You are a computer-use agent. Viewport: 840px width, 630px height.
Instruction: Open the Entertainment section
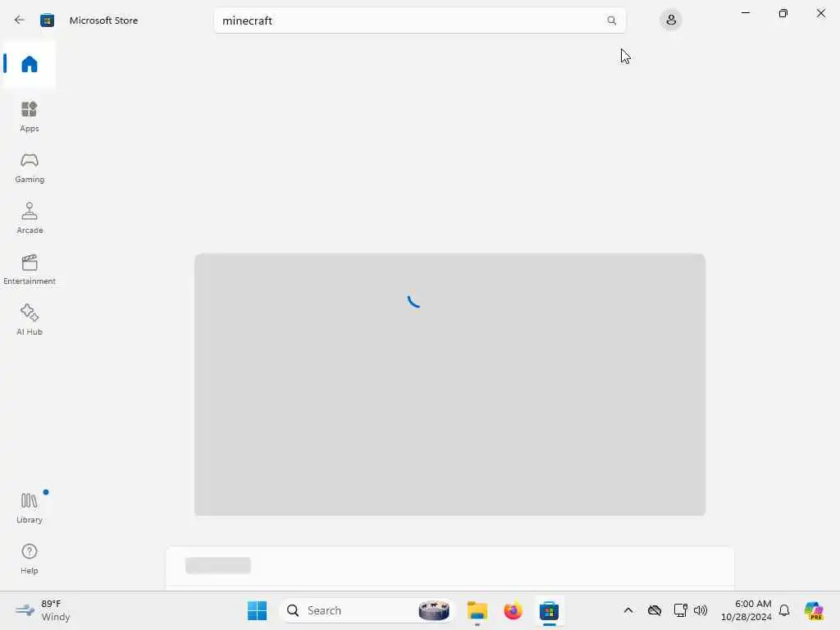(x=29, y=269)
